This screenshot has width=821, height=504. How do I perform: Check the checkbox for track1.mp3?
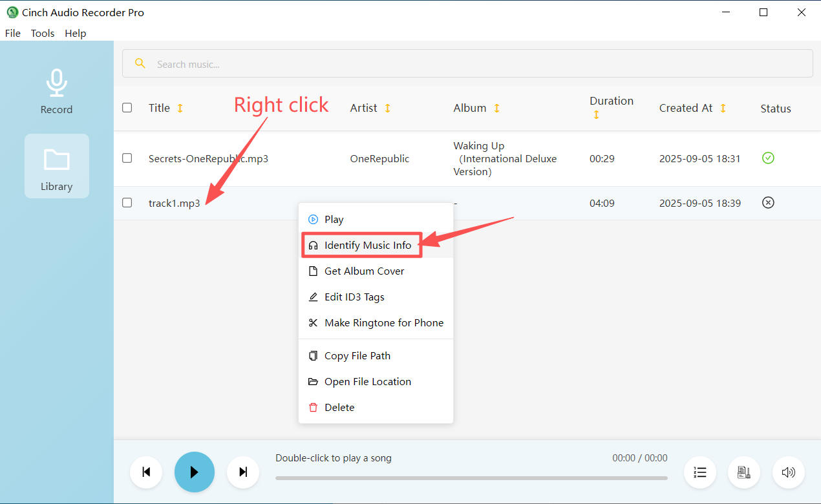[127, 202]
